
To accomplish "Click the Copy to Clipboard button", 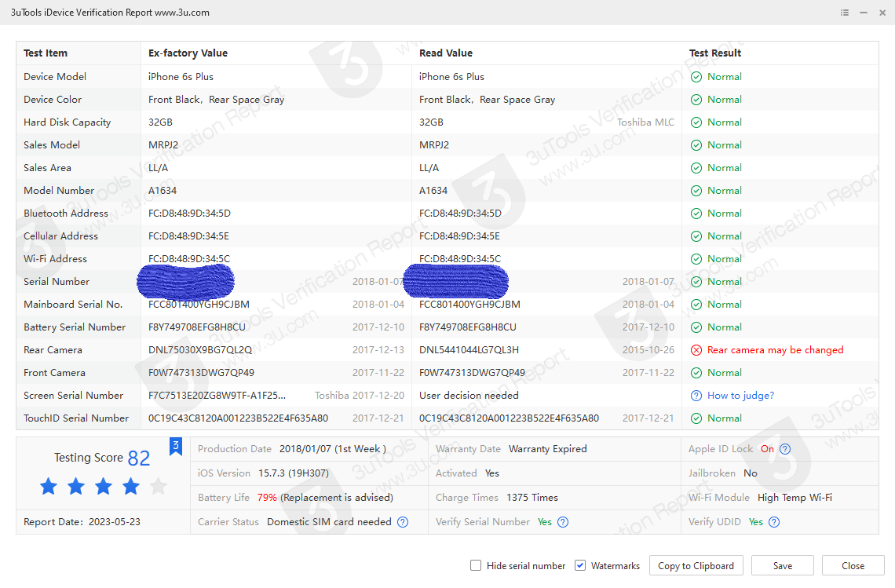I will click(x=696, y=565).
